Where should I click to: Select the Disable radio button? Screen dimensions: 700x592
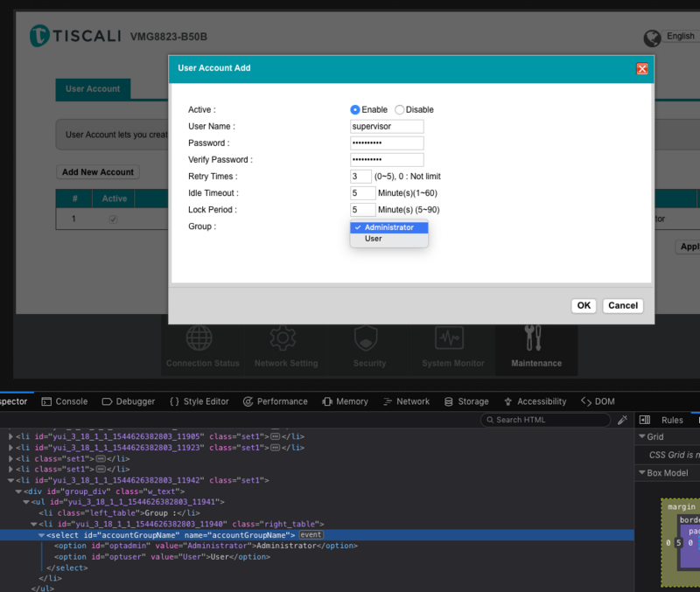click(x=400, y=110)
